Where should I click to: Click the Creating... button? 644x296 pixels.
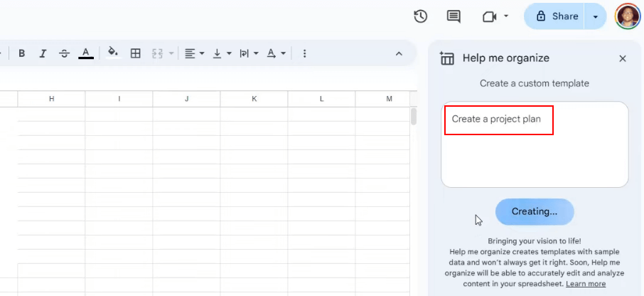tap(535, 212)
